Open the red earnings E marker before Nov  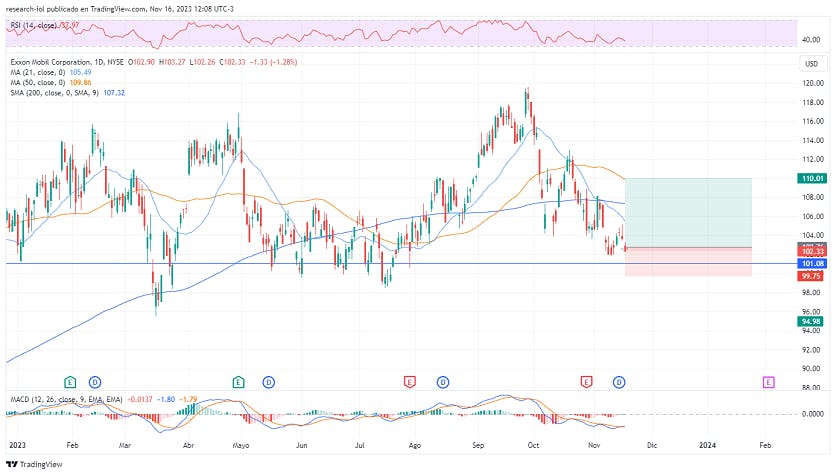[586, 382]
